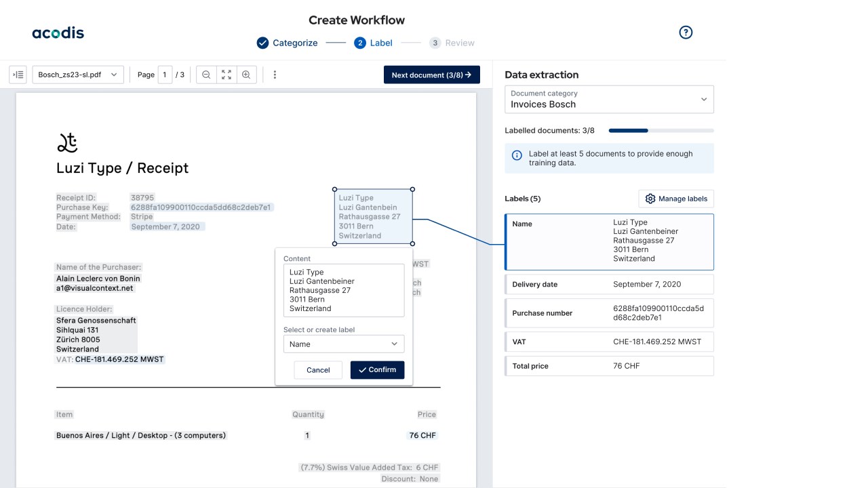Click the 76 CHF price in the document
This screenshot has width=868, height=488.
(x=422, y=435)
